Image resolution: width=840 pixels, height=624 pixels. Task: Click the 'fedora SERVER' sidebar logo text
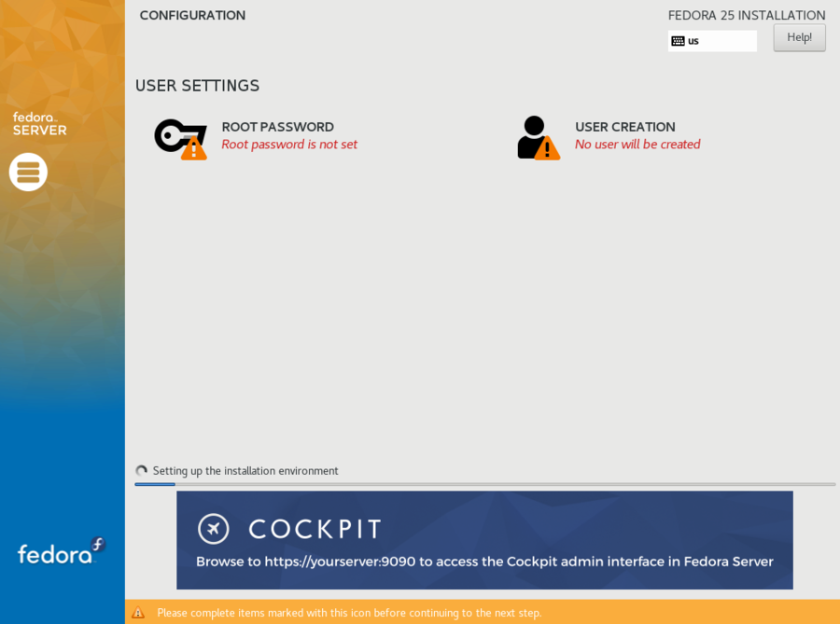click(x=39, y=124)
